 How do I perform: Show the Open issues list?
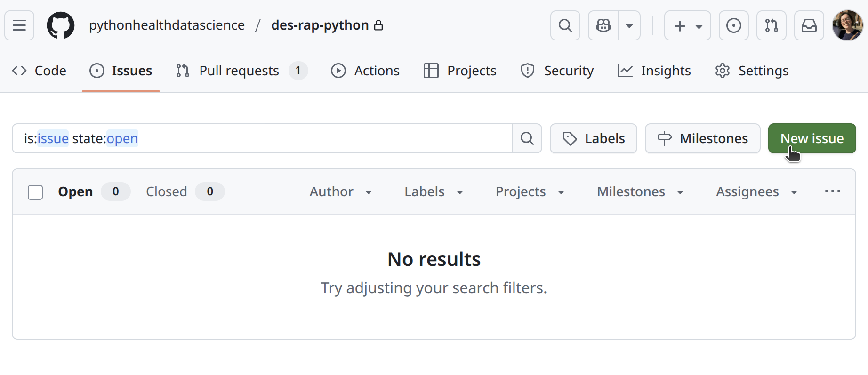point(75,191)
